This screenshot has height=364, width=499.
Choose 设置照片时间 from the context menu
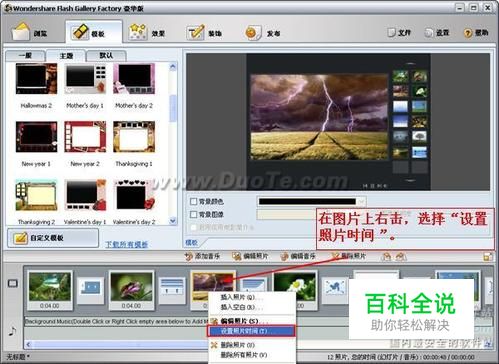pyautogui.click(x=251, y=331)
